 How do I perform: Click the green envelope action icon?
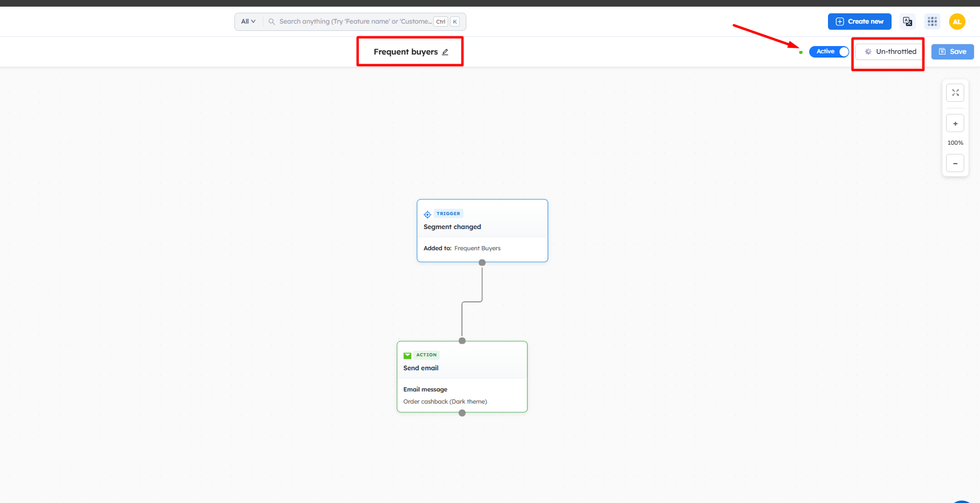[x=408, y=356]
